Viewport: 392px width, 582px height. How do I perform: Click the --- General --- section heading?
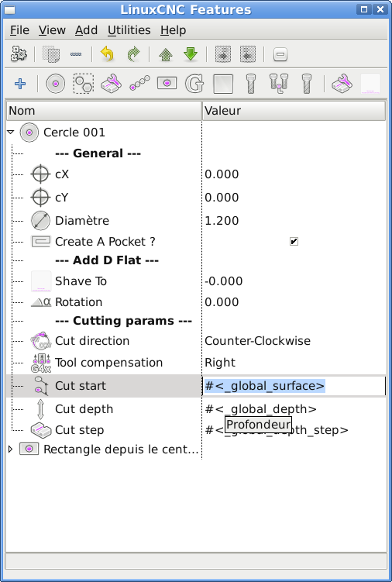click(x=98, y=153)
